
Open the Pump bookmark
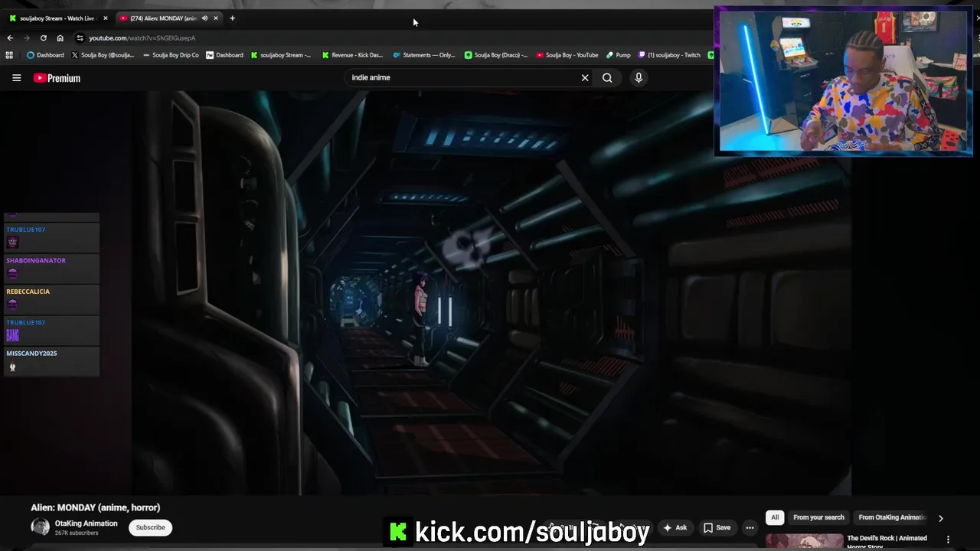tap(619, 55)
